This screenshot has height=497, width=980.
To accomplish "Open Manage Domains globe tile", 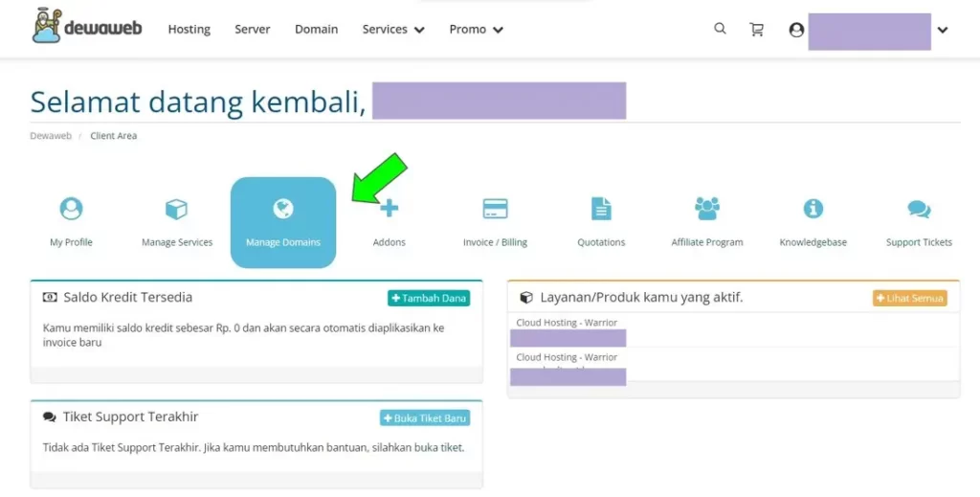I will 283,222.
